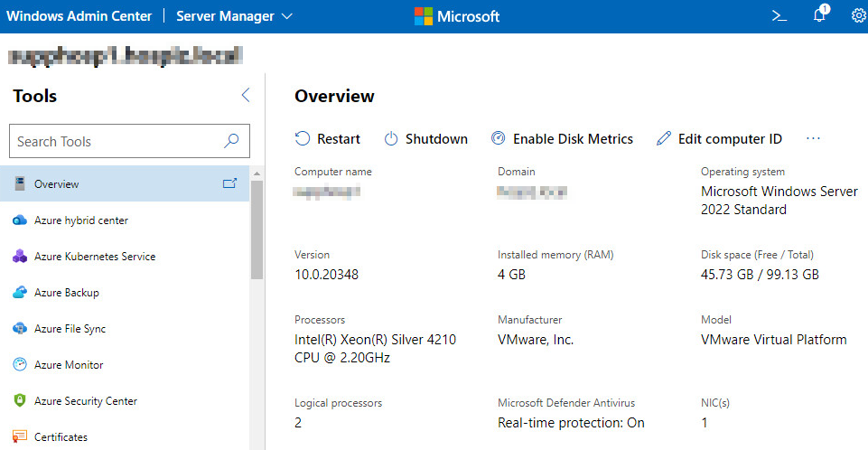The image size is (868, 450).
Task: Focus the Search Tools field
Action: (x=129, y=141)
